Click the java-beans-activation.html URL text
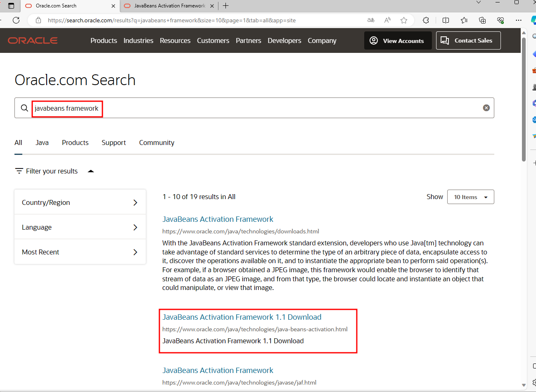This screenshot has height=392, width=536. 255,329
